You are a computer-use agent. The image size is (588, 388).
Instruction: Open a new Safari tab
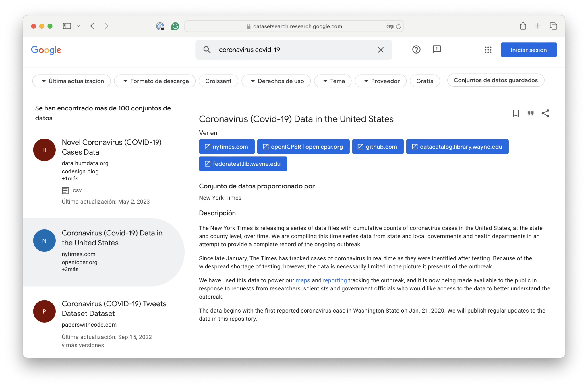538,26
